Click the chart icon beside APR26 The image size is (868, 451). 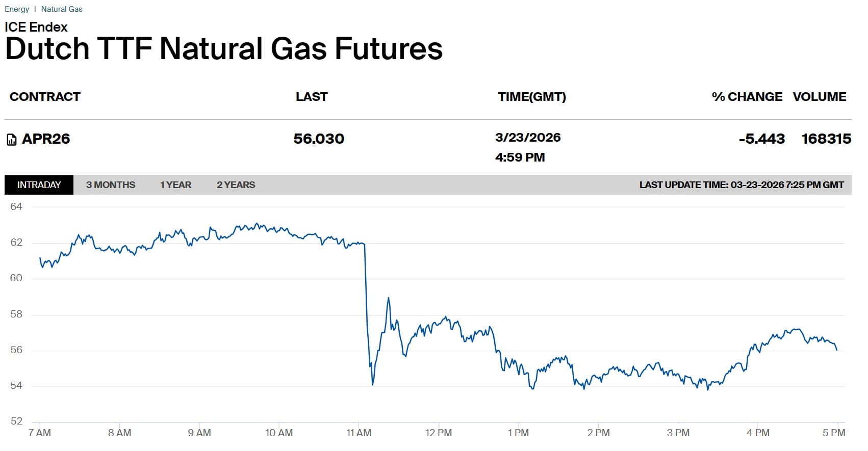tap(11, 140)
